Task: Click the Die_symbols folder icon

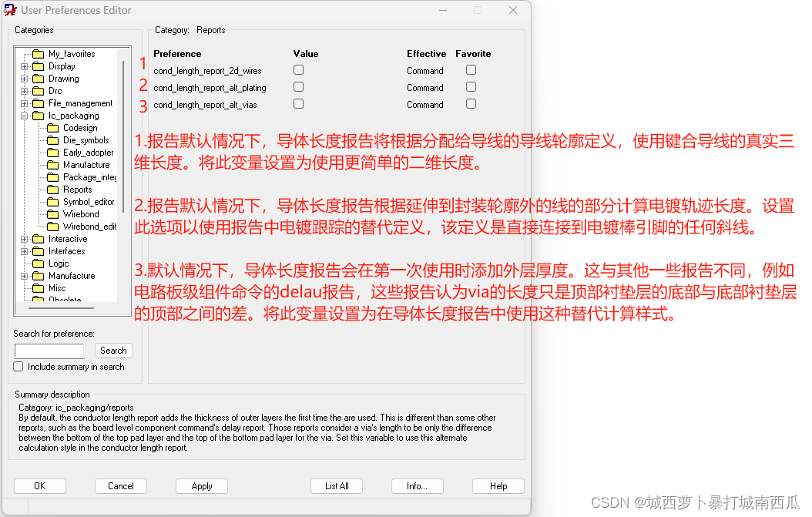Action: (53, 140)
